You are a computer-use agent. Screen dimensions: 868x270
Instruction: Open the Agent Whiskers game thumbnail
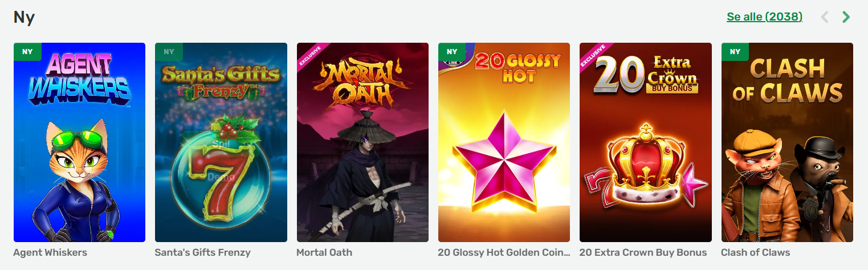pyautogui.click(x=79, y=142)
